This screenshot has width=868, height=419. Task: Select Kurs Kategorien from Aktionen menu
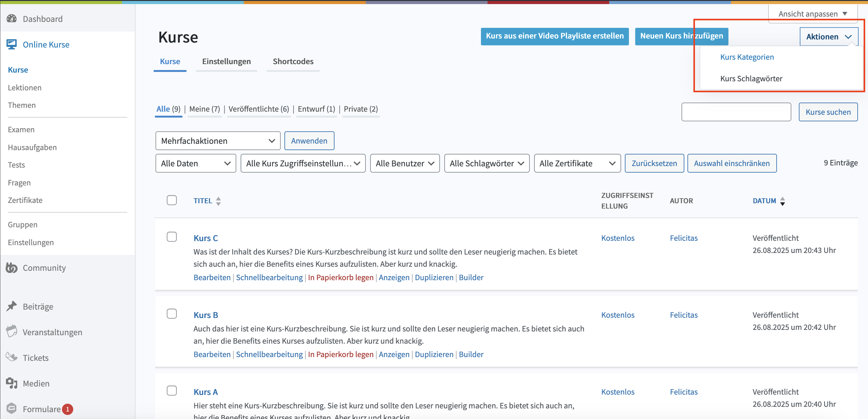pyautogui.click(x=747, y=57)
